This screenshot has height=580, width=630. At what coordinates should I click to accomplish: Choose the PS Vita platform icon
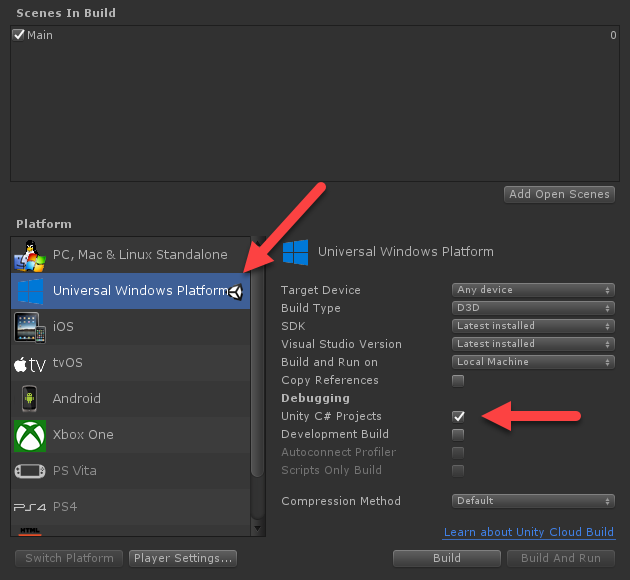(30, 471)
